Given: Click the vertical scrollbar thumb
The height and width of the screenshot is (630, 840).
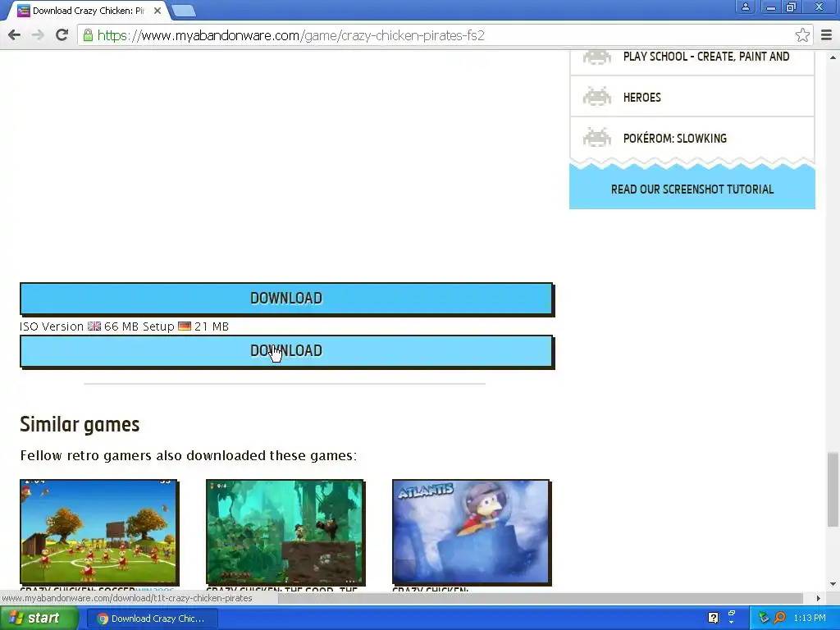Looking at the screenshot, I should point(833,491).
